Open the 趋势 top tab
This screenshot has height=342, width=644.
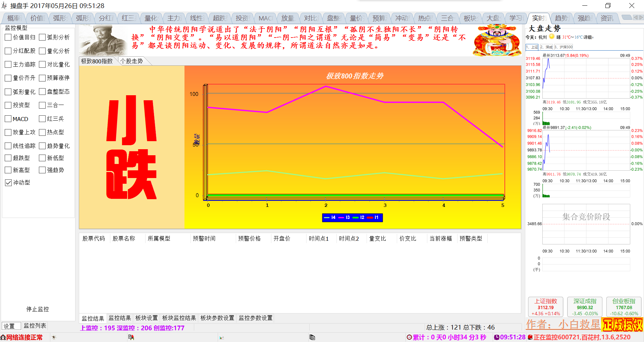[x=561, y=18]
